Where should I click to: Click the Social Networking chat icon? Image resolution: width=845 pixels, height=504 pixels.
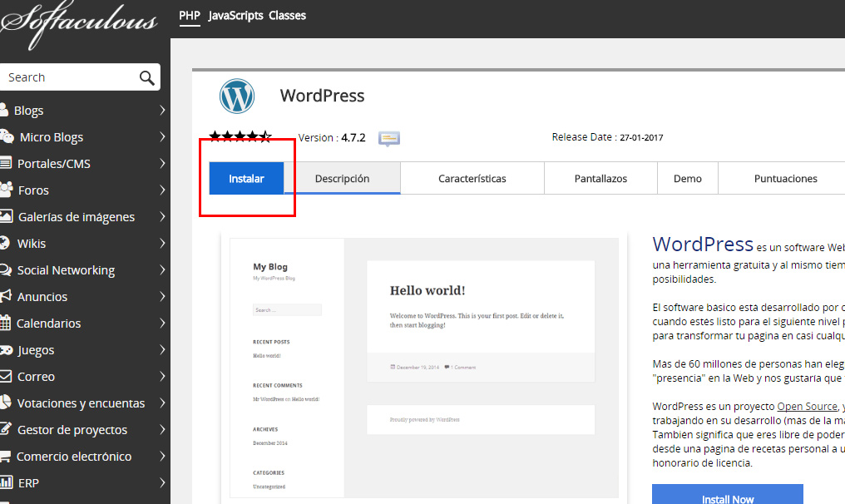click(x=5, y=269)
